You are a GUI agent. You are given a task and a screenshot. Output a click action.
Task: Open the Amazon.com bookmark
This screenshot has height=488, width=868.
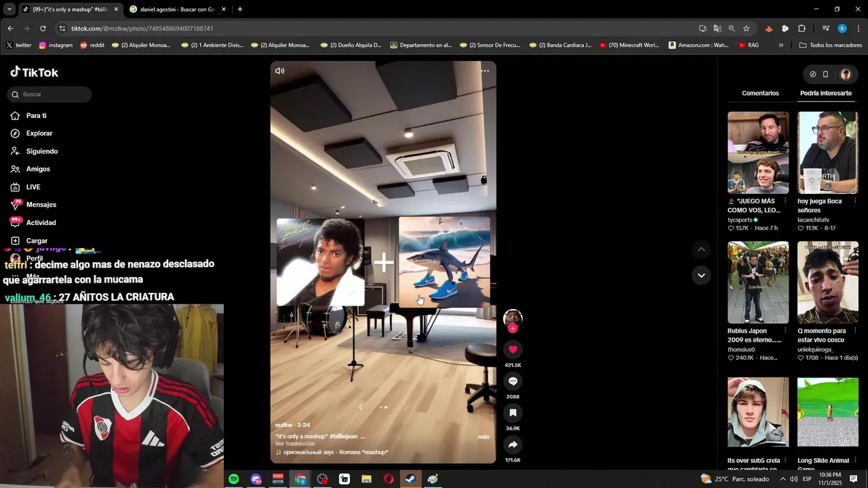[x=698, y=45]
